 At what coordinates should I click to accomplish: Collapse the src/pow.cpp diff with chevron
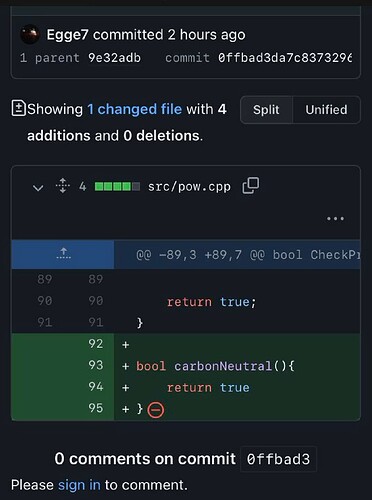click(38, 188)
